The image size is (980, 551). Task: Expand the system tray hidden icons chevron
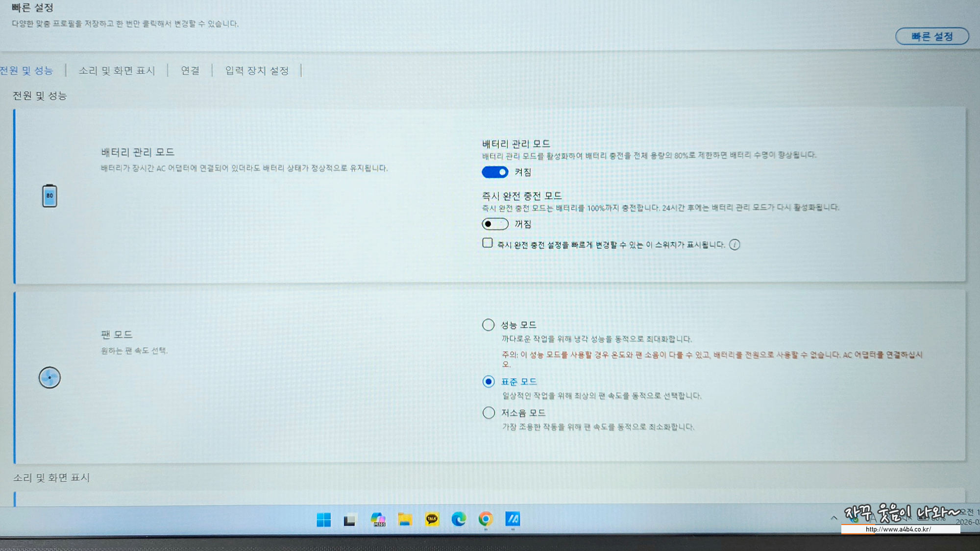pos(833,518)
